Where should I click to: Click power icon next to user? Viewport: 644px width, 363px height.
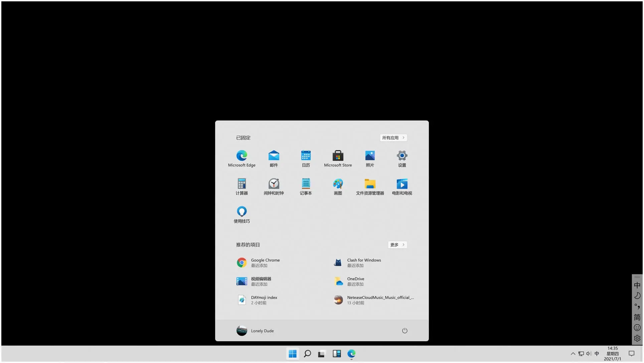point(404,331)
